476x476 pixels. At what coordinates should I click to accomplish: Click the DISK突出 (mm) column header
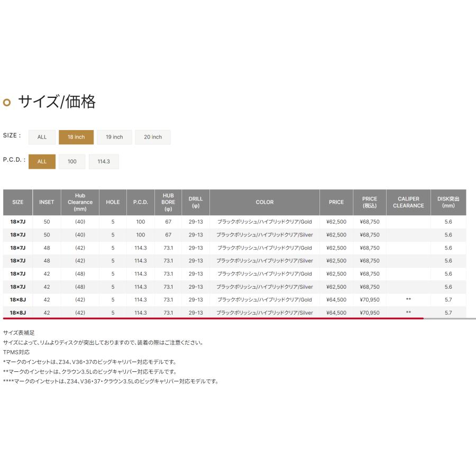pyautogui.click(x=448, y=202)
